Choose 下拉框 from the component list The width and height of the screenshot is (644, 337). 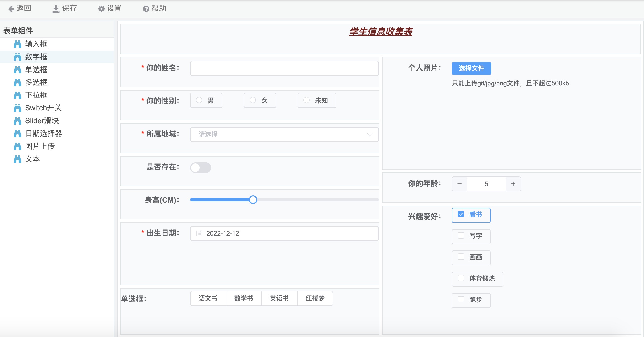coord(36,95)
